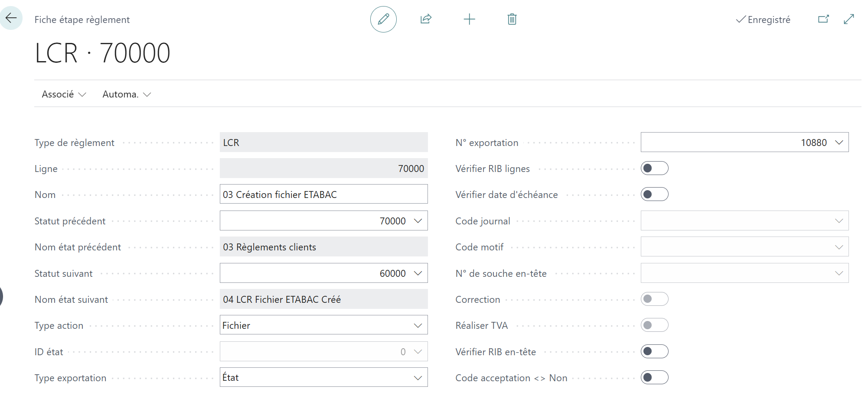The image size is (868, 402).
Task: Click the back arrow icon
Action: (11, 18)
